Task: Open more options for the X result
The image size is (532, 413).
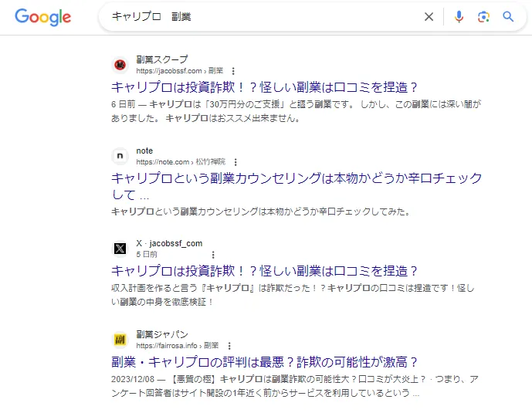Action: [213, 254]
